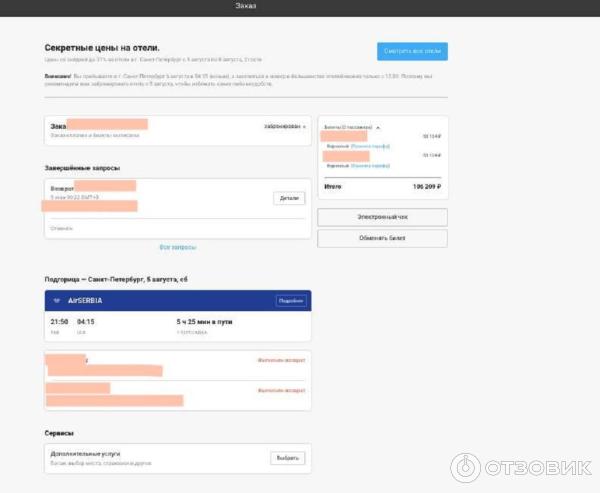Open the 'Электронный чек' button
600x493 pixels.
[x=382, y=217]
